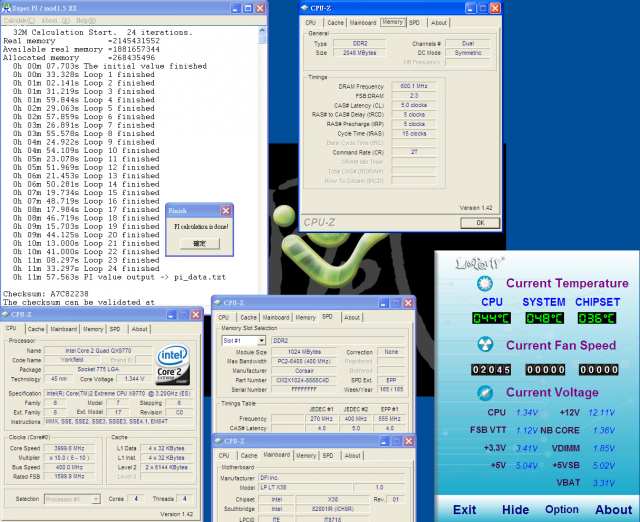Select Memory tab in CPU-Z Mainboard window
Viewport: 640px width, 522px height.
pos(306,455)
